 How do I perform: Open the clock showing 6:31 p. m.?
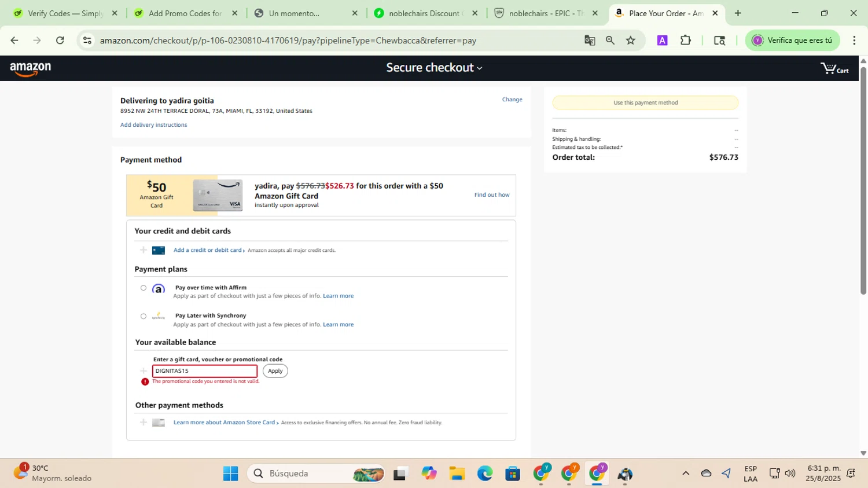824,474
